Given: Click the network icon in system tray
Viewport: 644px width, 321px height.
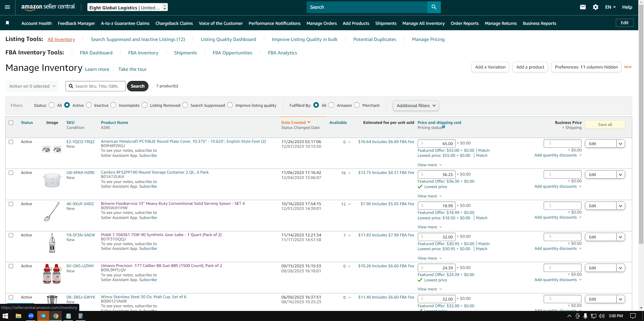Looking at the screenshot, I should [x=594, y=316].
